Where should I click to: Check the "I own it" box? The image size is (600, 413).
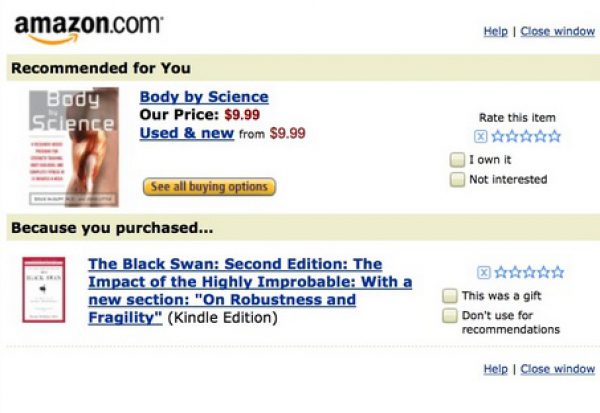click(457, 160)
